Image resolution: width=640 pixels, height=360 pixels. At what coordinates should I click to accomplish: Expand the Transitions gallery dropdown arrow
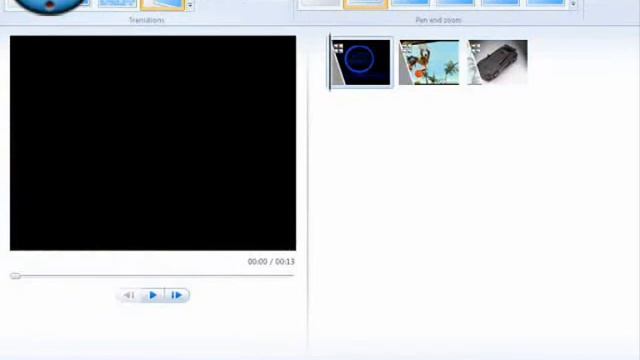[190, 5]
